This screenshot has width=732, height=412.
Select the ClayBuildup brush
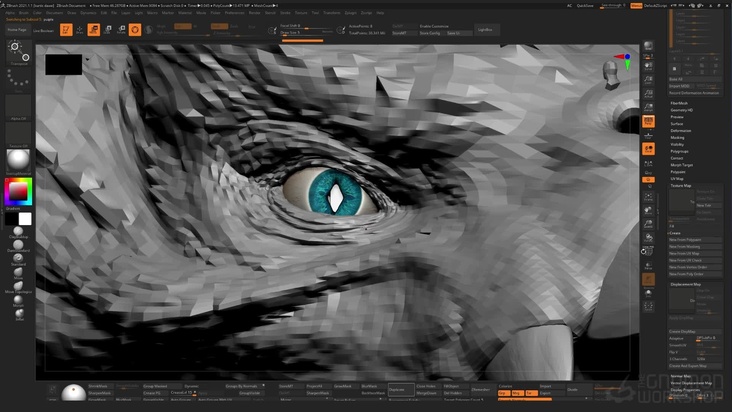(x=18, y=232)
